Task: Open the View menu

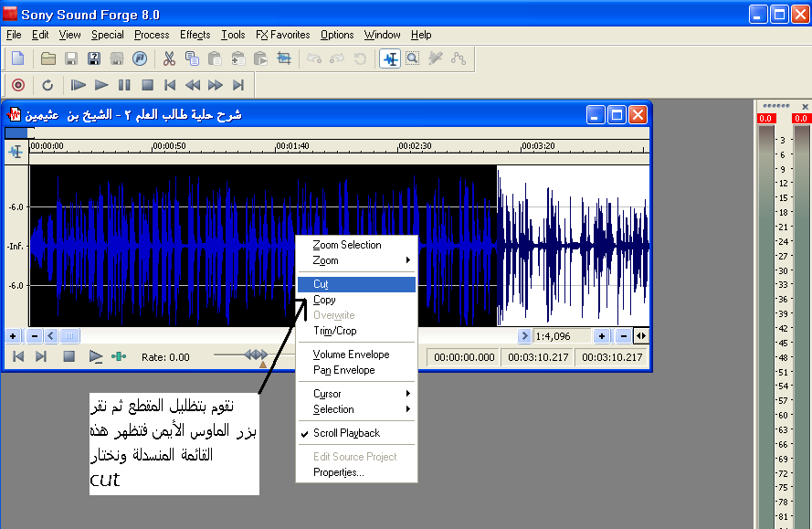Action: tap(70, 35)
